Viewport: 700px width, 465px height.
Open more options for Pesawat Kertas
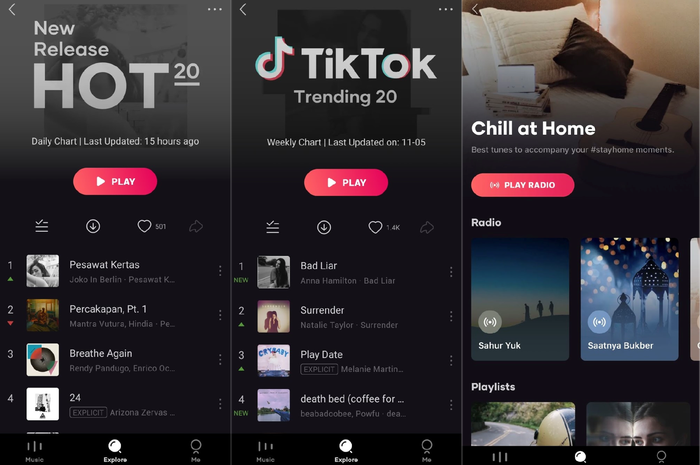click(x=220, y=270)
